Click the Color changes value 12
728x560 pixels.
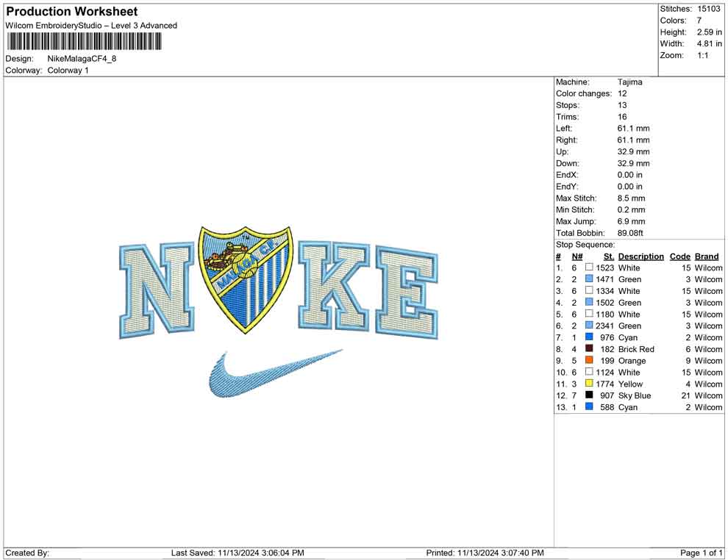tap(622, 94)
